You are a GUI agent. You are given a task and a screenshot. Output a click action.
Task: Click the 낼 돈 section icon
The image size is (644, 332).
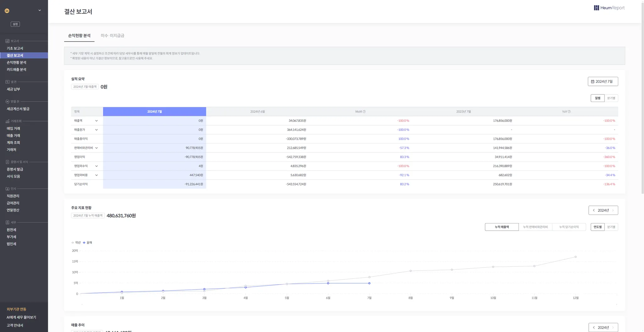pyautogui.click(x=7, y=82)
